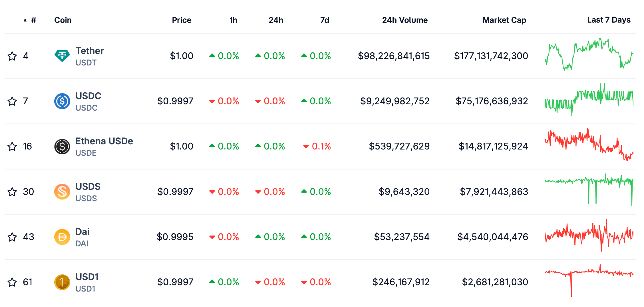Sort the table by Market Cap header
The width and height of the screenshot is (644, 307).
[504, 20]
